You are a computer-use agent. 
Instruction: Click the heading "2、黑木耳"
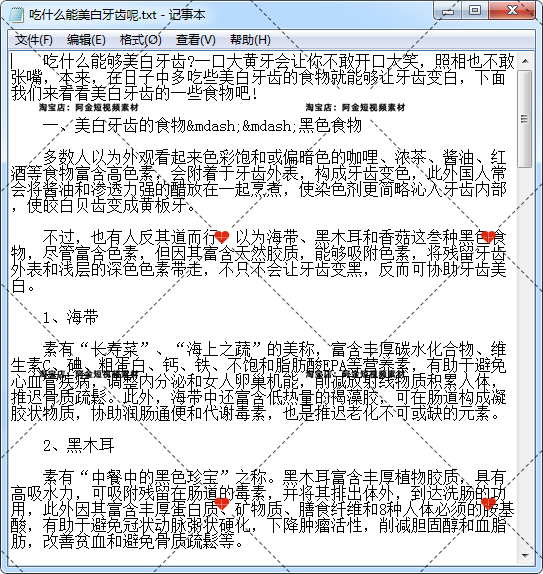click(78, 445)
